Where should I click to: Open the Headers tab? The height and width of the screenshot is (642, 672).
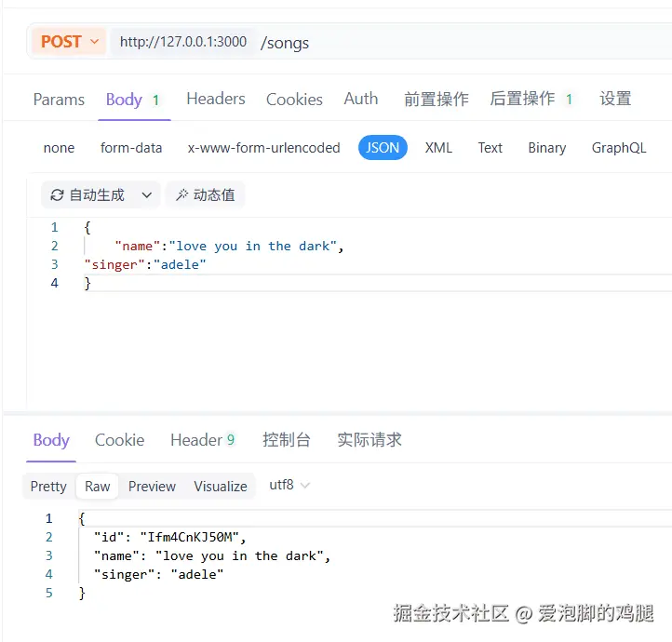tap(216, 99)
